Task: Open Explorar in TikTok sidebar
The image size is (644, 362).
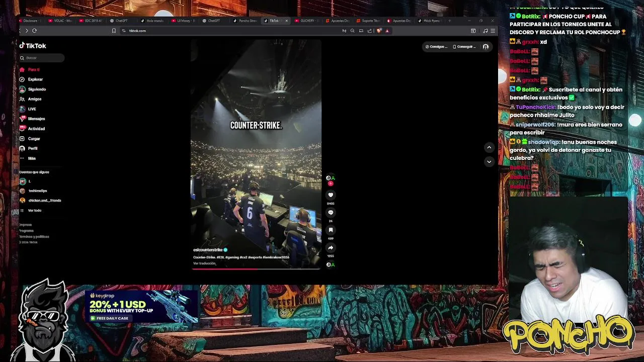Action: (x=31, y=79)
